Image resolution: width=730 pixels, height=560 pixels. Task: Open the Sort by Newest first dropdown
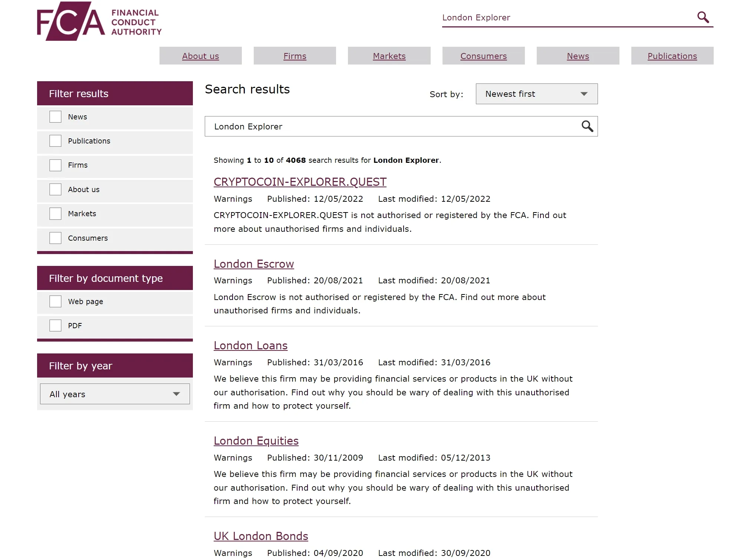pos(536,94)
